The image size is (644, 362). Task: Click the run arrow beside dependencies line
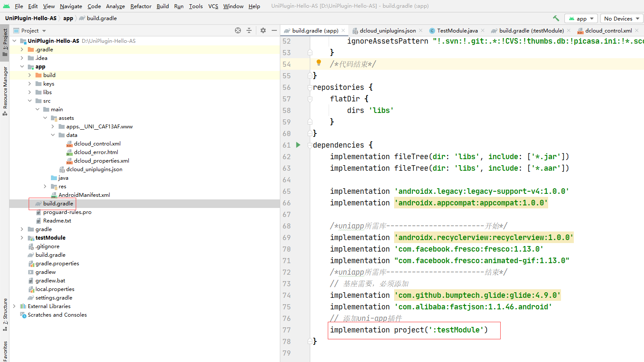tap(298, 145)
